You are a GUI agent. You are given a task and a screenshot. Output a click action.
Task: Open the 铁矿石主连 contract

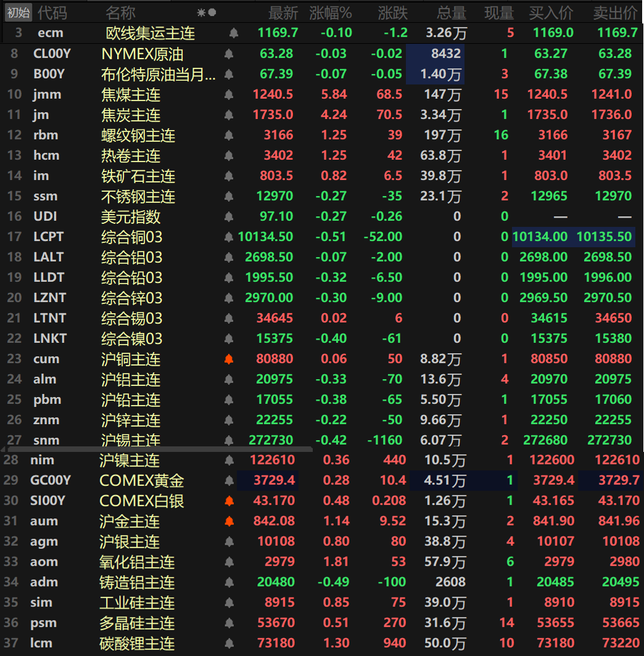pyautogui.click(x=138, y=176)
